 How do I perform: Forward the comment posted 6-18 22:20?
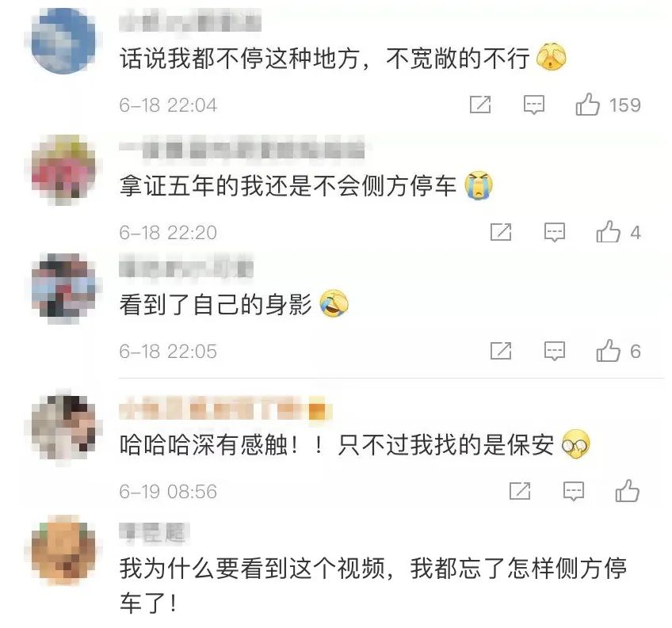pos(501,232)
